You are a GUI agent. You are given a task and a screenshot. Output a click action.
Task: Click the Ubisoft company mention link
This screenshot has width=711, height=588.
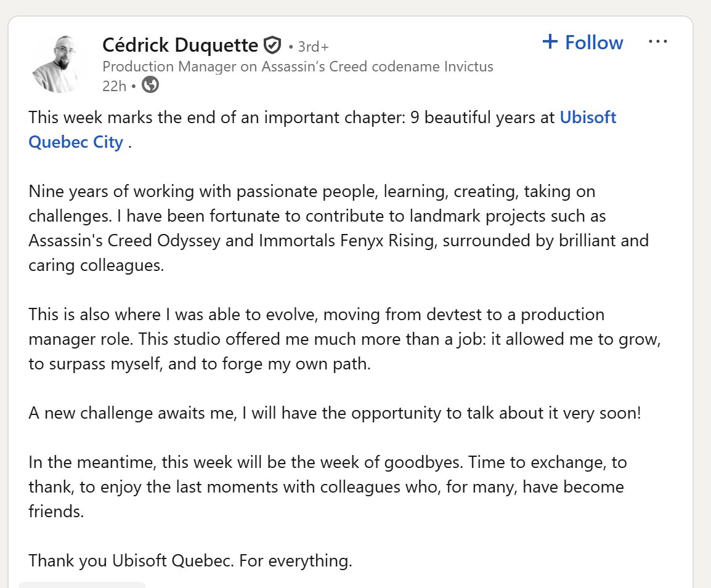tap(588, 118)
